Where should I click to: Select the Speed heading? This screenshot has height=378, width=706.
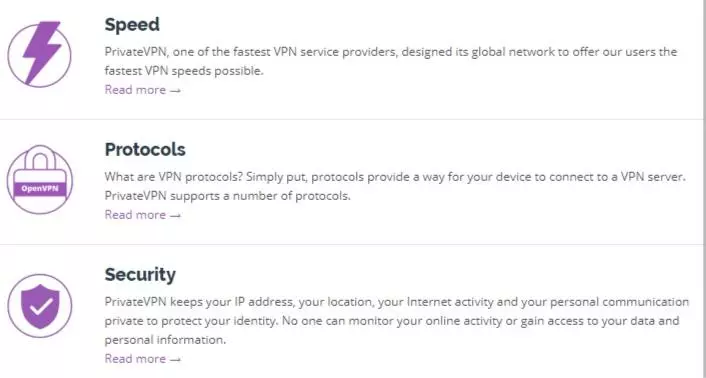(x=132, y=24)
